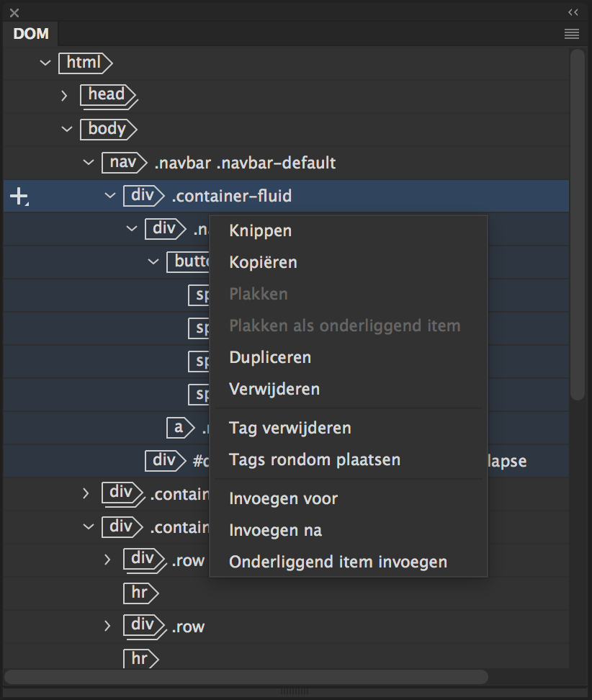Choose Kopiëren from context menu
The height and width of the screenshot is (700, 592).
click(x=263, y=262)
